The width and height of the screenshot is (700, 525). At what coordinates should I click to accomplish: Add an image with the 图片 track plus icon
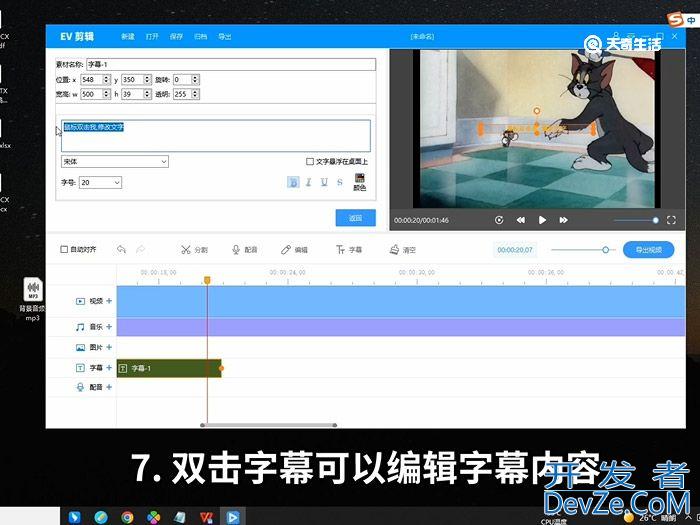pyautogui.click(x=109, y=347)
